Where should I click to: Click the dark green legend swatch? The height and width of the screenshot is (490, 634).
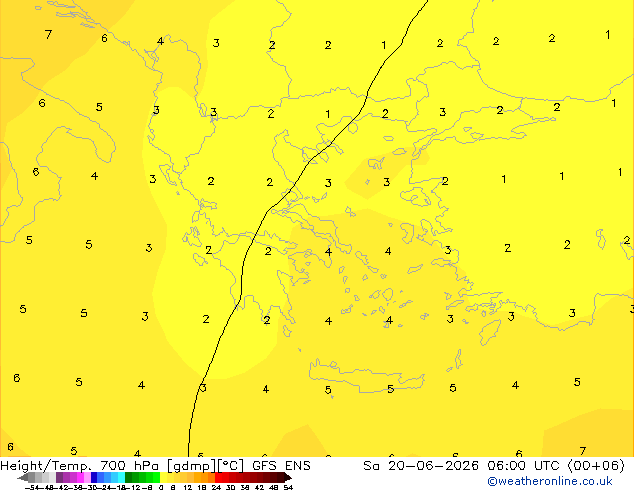(129, 477)
